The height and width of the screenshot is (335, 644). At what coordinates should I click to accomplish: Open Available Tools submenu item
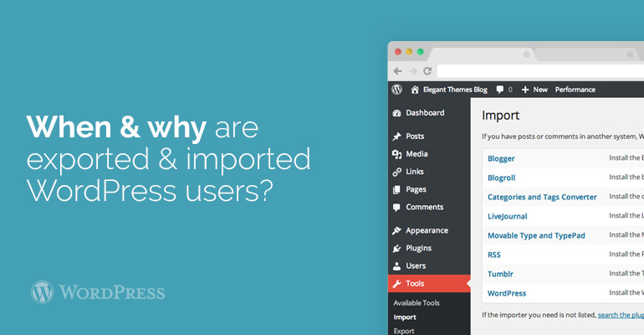pos(417,303)
